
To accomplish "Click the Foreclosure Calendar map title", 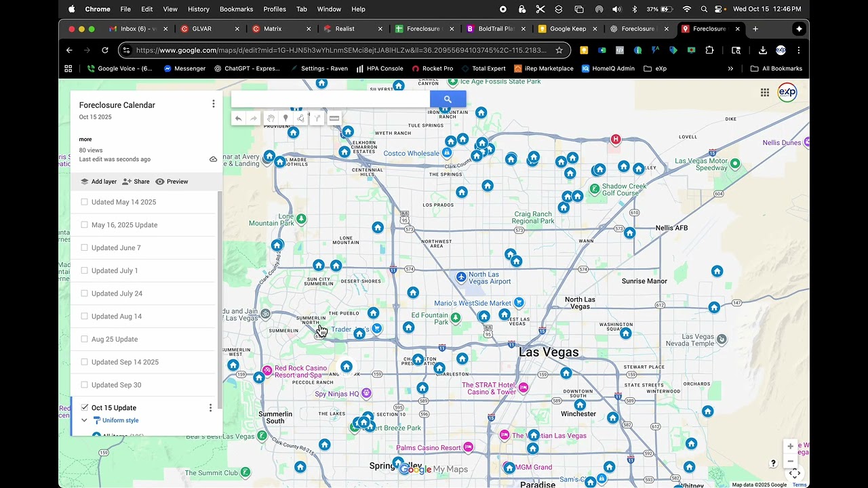I will (117, 105).
